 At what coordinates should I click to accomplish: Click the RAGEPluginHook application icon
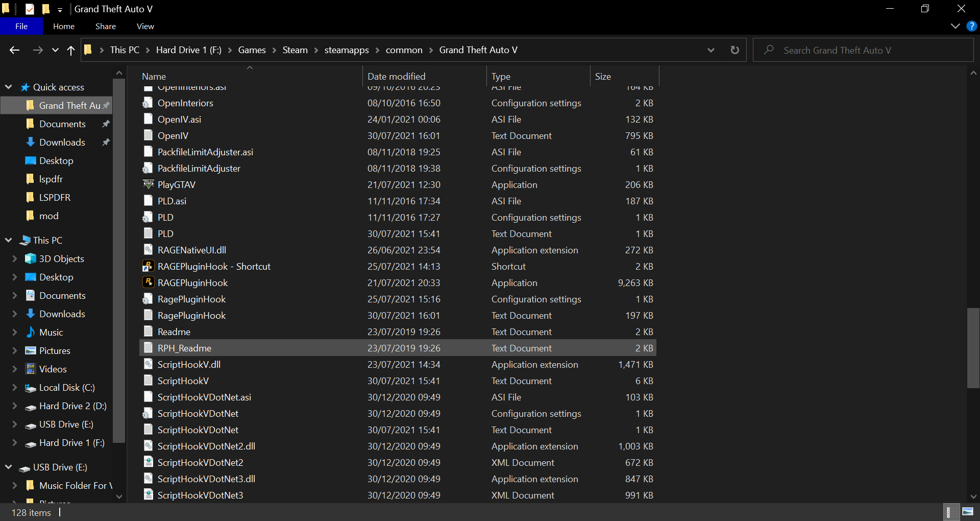click(x=148, y=282)
